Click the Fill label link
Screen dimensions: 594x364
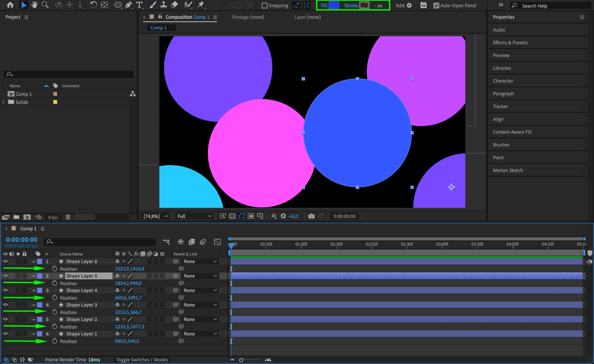[324, 5]
